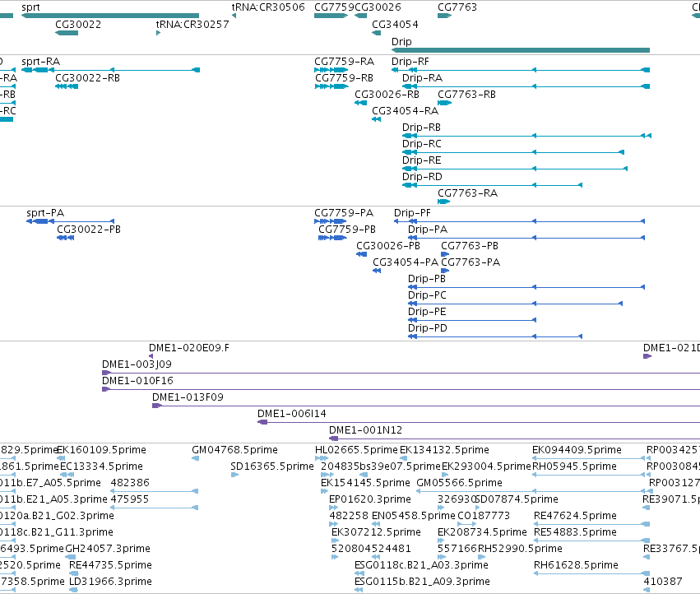
Task: Select the LD31966.3prime EST label
Action: [110, 582]
